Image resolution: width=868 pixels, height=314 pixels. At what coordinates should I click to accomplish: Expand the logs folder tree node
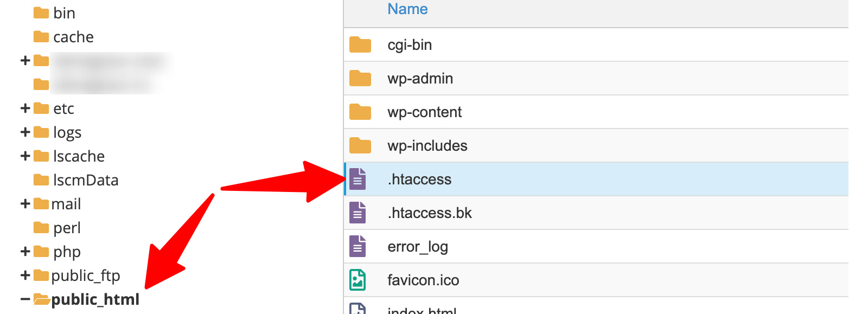coord(25,132)
